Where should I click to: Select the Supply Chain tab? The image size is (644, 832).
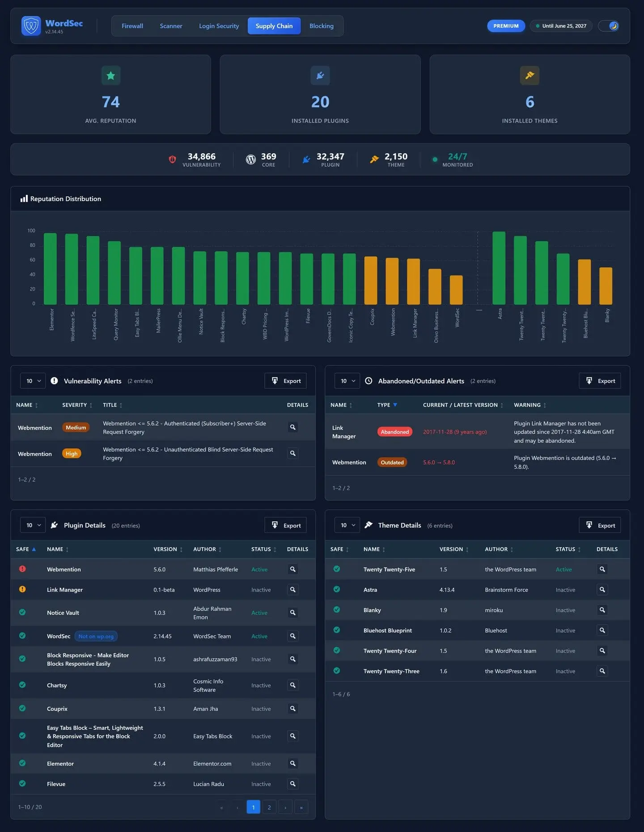pos(274,26)
